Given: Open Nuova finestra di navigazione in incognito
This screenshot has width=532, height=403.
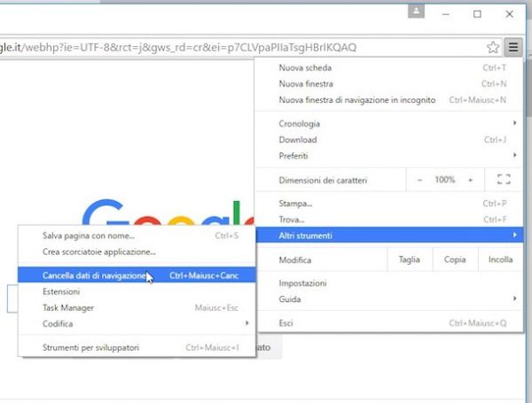Looking at the screenshot, I should coord(357,99).
